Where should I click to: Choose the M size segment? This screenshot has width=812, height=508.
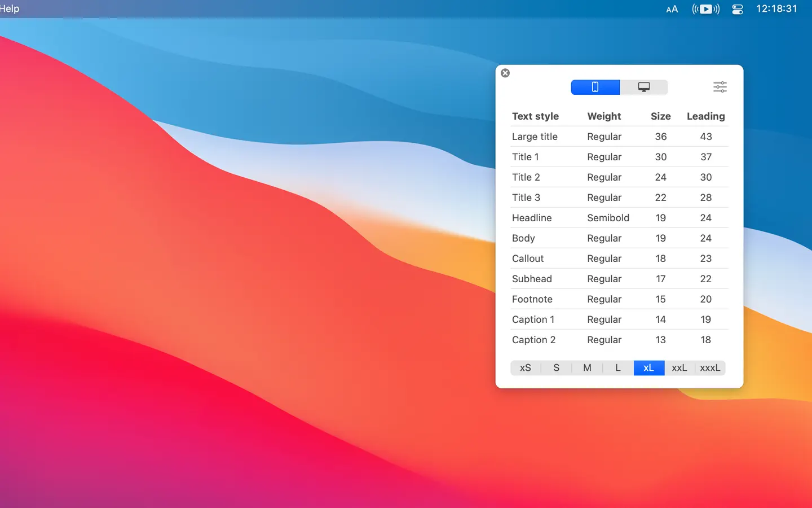[x=587, y=368]
